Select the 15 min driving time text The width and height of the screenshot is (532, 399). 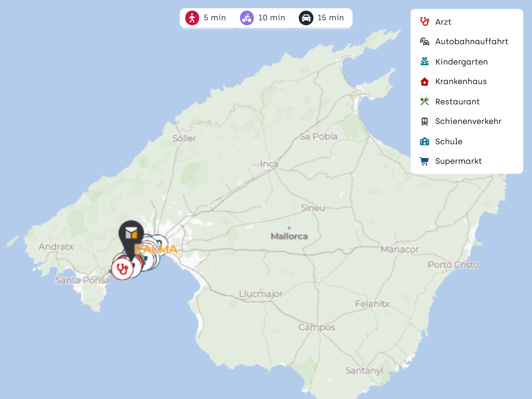330,18
